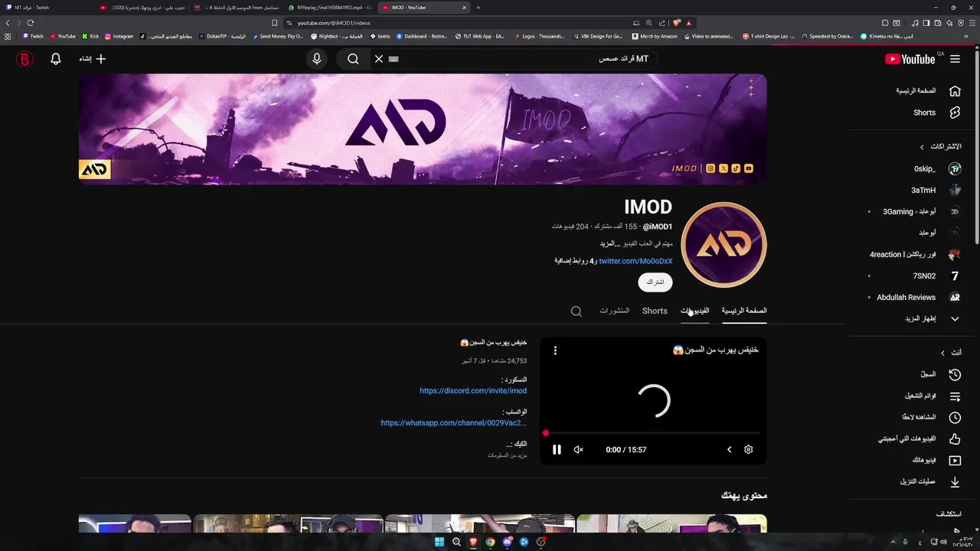Open Instagram icon on channel banner
This screenshot has height=551, width=980.
(710, 168)
